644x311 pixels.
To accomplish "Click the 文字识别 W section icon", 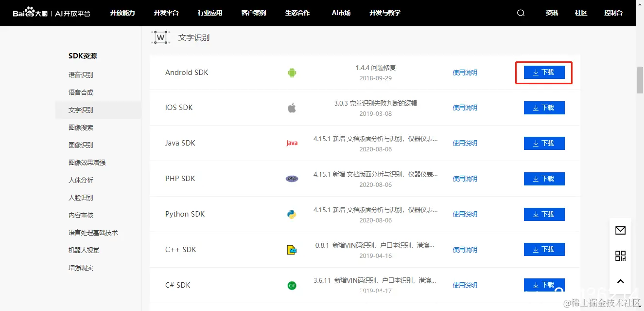I will tap(160, 37).
